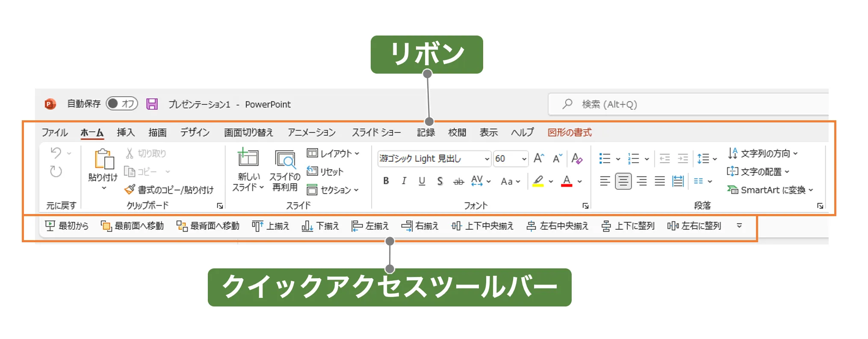Click Align Right (右揃え) in quick access
Image resolution: width=868 pixels, height=339 pixels.
pyautogui.click(x=420, y=226)
